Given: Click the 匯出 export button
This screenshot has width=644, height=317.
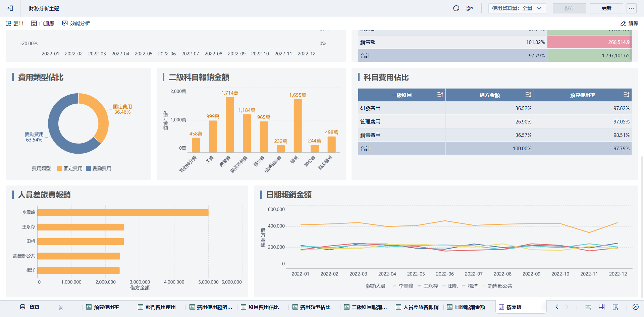Looking at the screenshot, I should tap(15, 23).
